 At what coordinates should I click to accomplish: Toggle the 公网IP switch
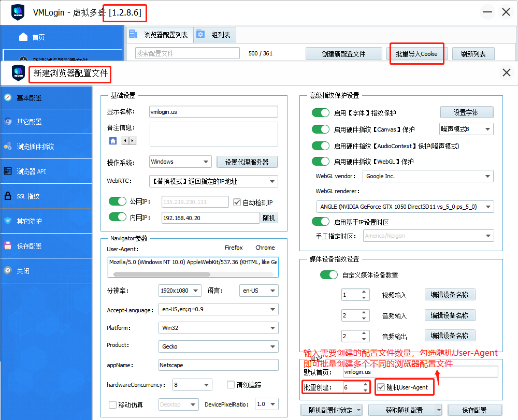tap(118, 202)
